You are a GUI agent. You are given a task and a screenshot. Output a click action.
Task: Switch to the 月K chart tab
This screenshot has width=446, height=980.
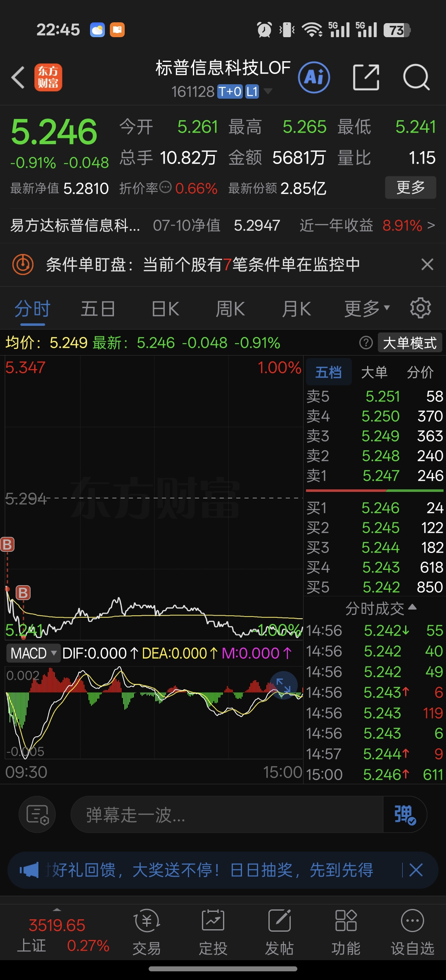296,309
